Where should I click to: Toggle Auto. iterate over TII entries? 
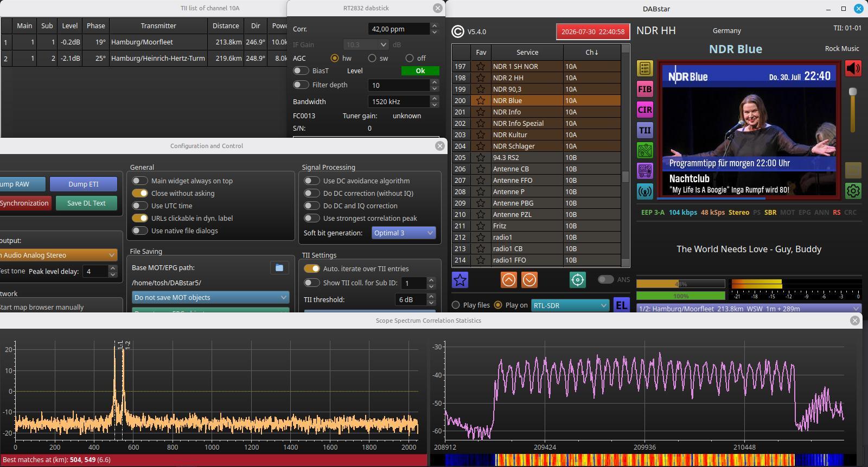tap(312, 268)
